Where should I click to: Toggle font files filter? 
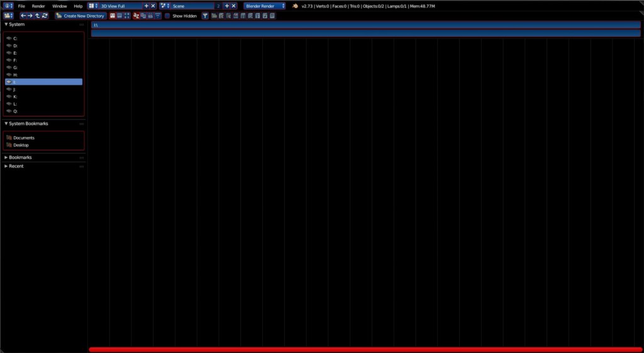click(257, 16)
